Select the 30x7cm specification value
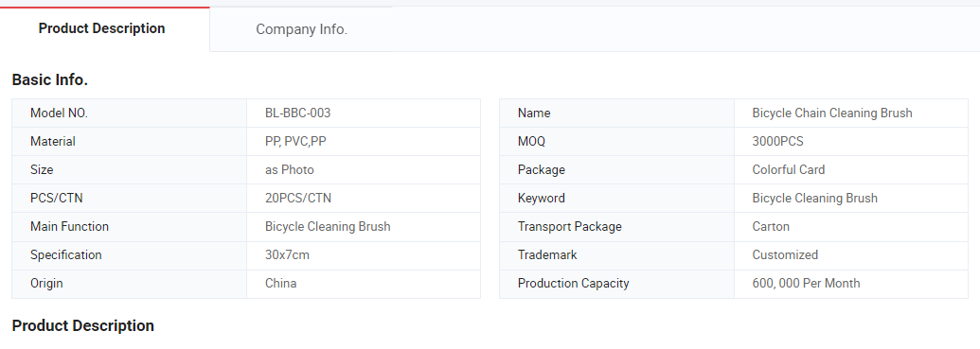 [x=288, y=255]
